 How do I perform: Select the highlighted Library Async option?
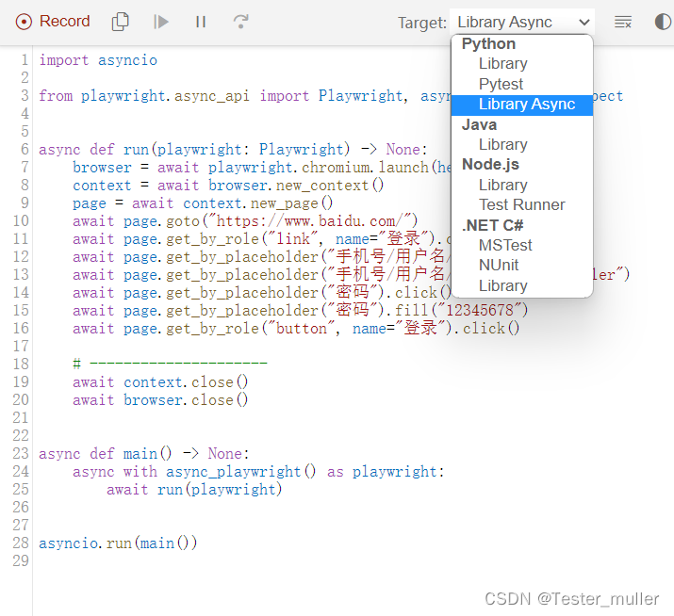coord(522,105)
